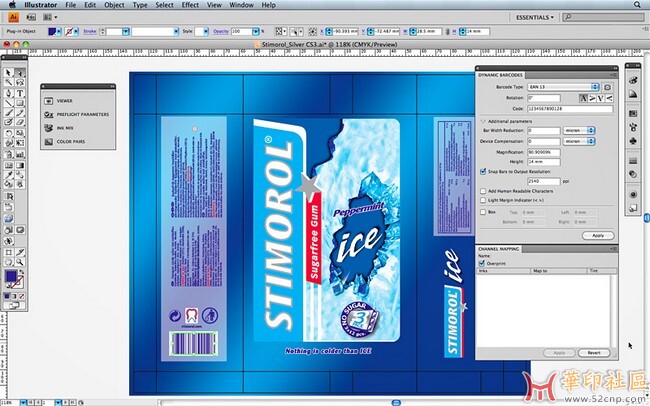
Task: Select the Paintbrush tool
Action: [x=8, y=113]
